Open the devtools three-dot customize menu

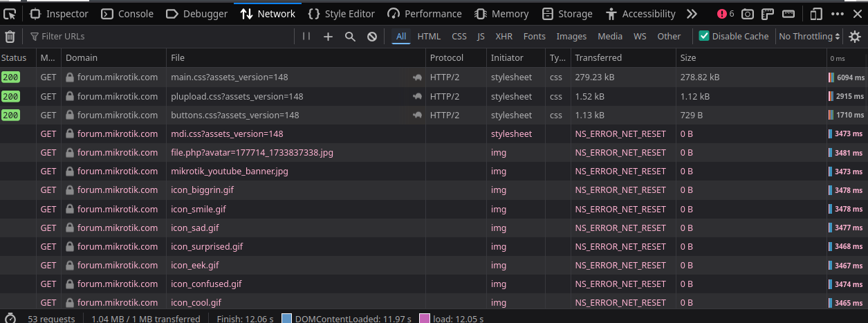838,14
